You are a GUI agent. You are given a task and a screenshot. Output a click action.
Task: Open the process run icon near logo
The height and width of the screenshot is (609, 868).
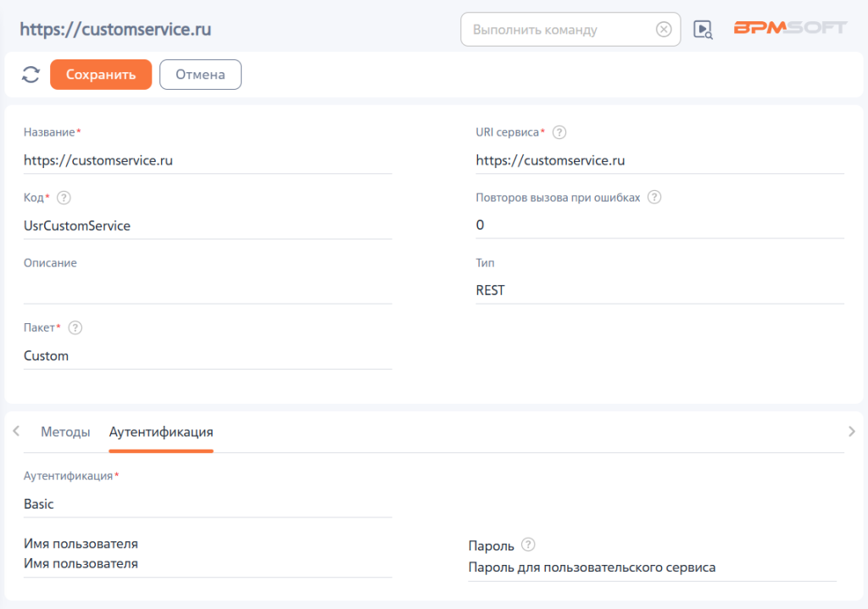[703, 30]
